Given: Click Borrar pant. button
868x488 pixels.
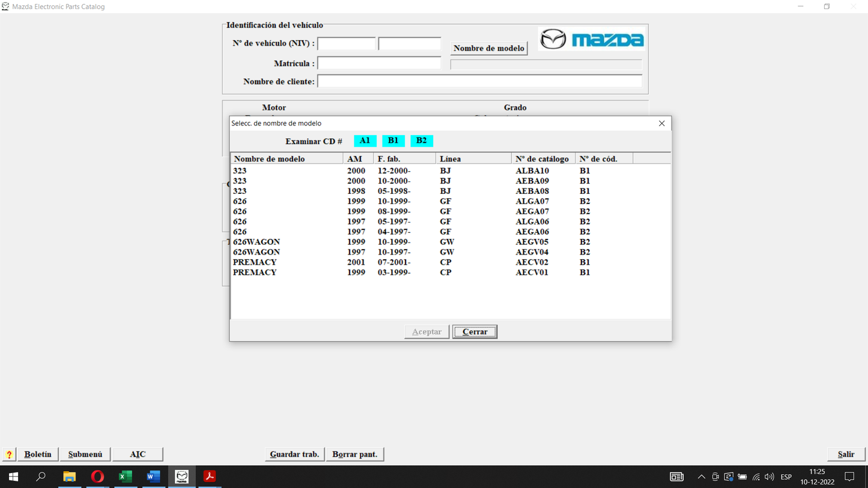Looking at the screenshot, I should click(355, 454).
